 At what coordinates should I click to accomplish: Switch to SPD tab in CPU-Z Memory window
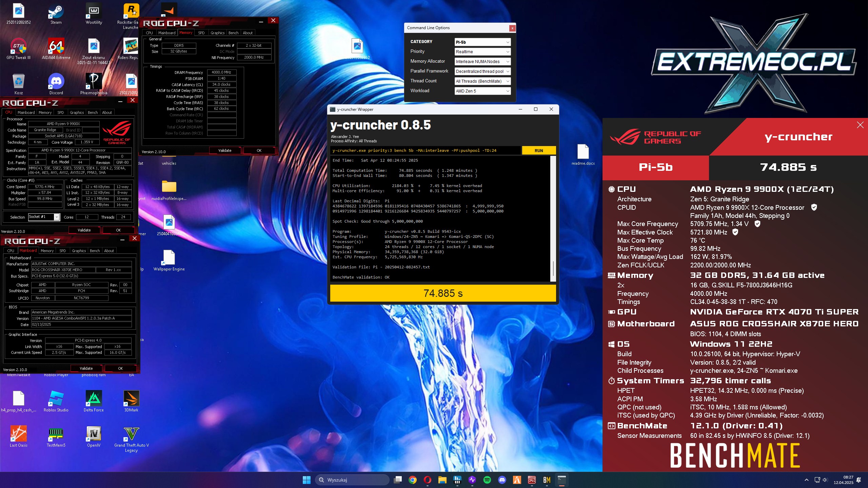(x=201, y=33)
